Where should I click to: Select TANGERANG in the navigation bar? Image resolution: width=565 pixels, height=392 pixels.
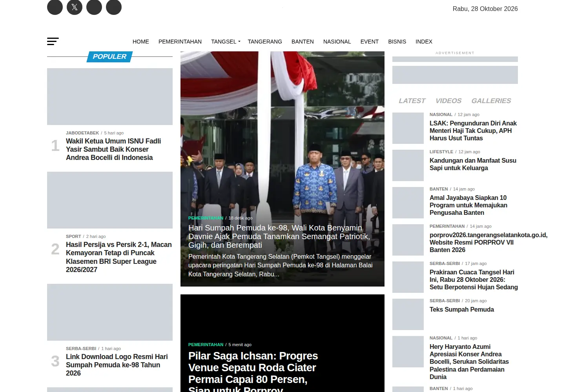pyautogui.click(x=265, y=42)
